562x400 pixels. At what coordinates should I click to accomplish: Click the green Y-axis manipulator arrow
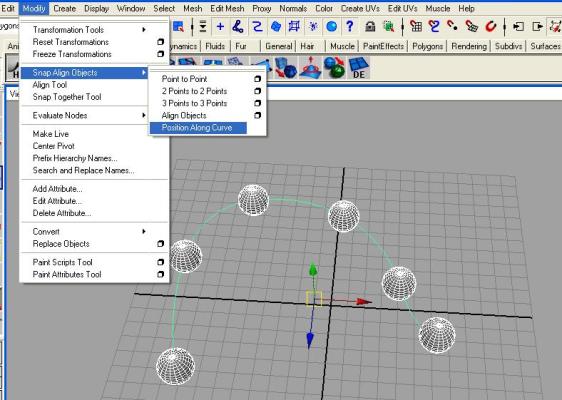point(313,269)
